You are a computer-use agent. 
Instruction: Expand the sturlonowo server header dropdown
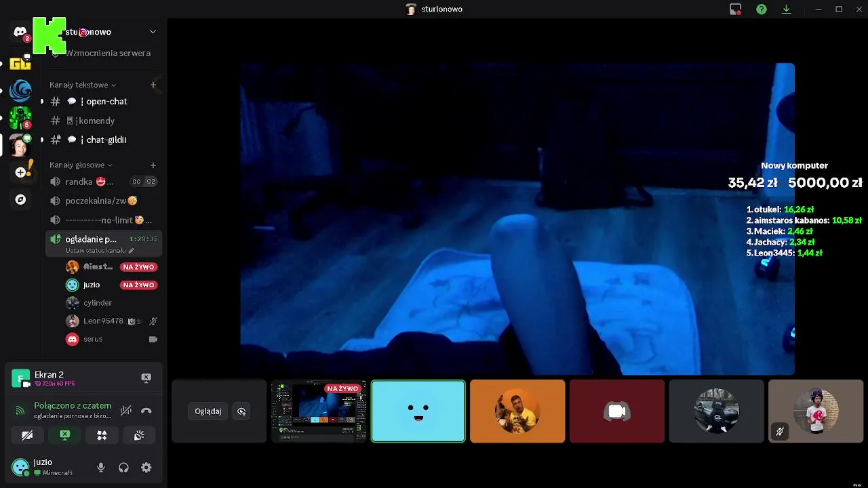pos(153,32)
